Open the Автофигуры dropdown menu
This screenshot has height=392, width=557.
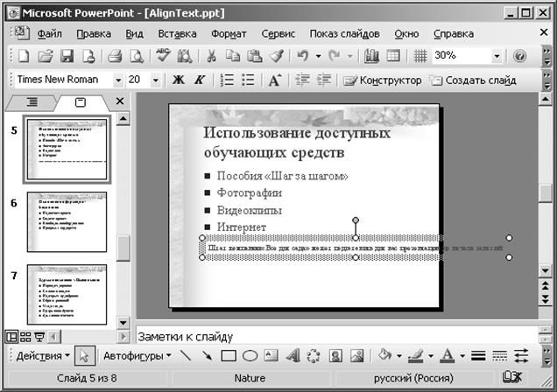tap(137, 356)
